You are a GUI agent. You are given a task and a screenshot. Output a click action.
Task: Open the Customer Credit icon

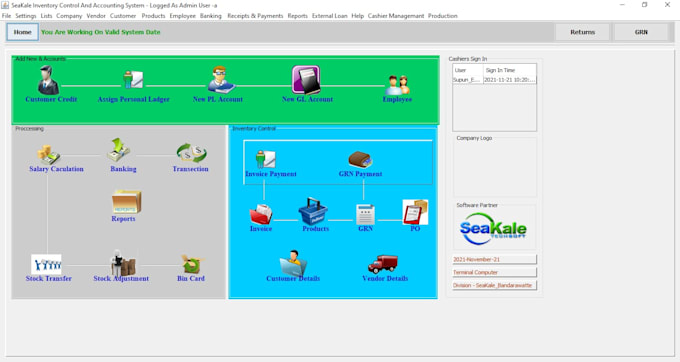coord(49,81)
